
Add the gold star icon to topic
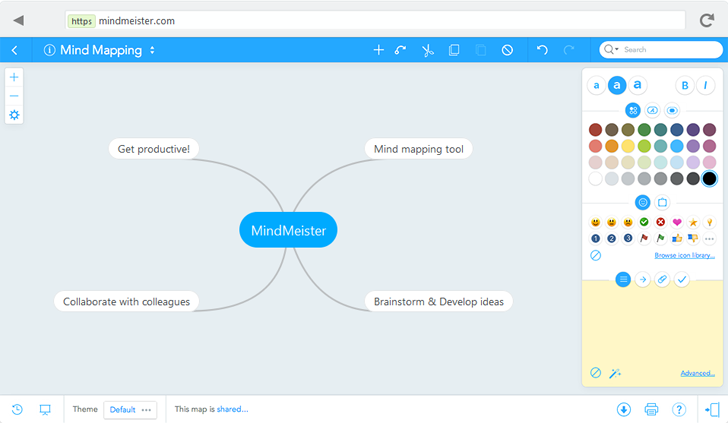(693, 222)
